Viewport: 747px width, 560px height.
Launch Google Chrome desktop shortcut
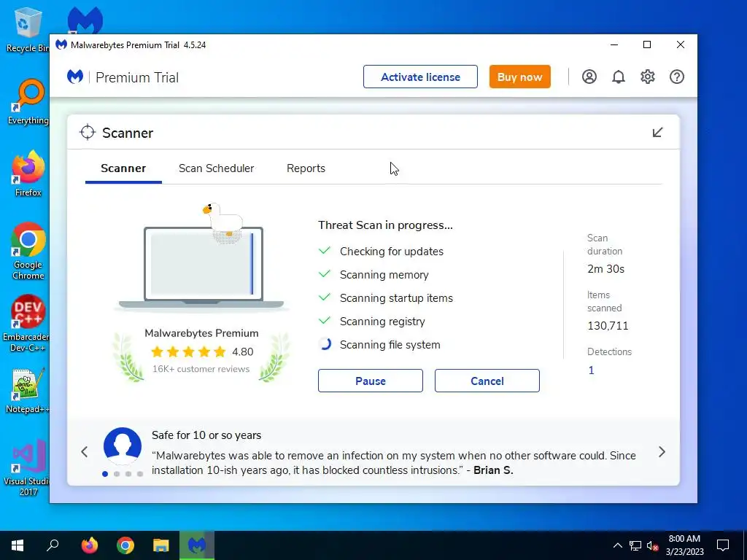(28, 251)
